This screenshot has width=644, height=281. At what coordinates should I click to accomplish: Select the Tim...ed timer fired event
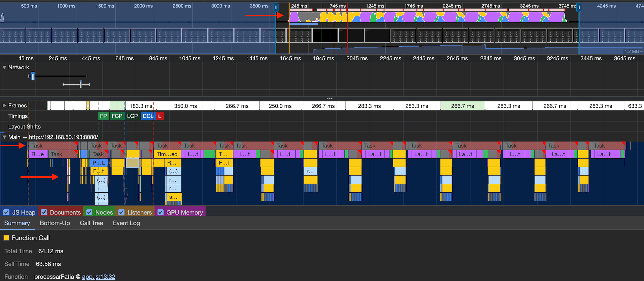[x=168, y=154]
